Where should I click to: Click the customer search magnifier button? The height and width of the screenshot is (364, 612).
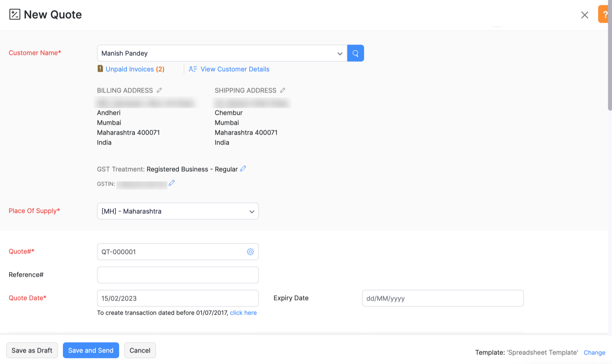355,53
